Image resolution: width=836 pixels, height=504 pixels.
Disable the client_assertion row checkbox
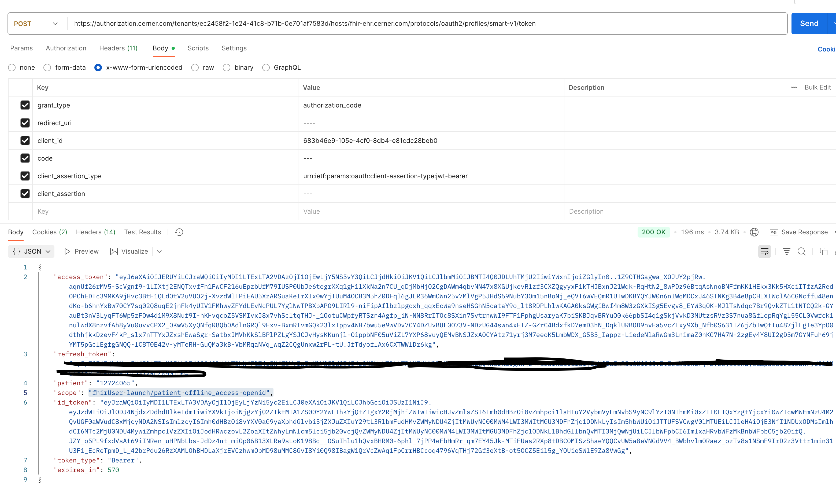(x=25, y=194)
